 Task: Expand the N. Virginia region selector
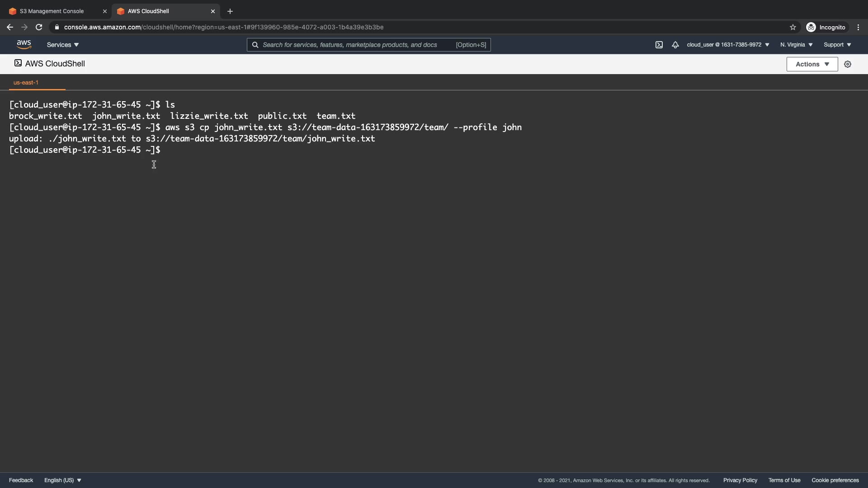coord(796,45)
